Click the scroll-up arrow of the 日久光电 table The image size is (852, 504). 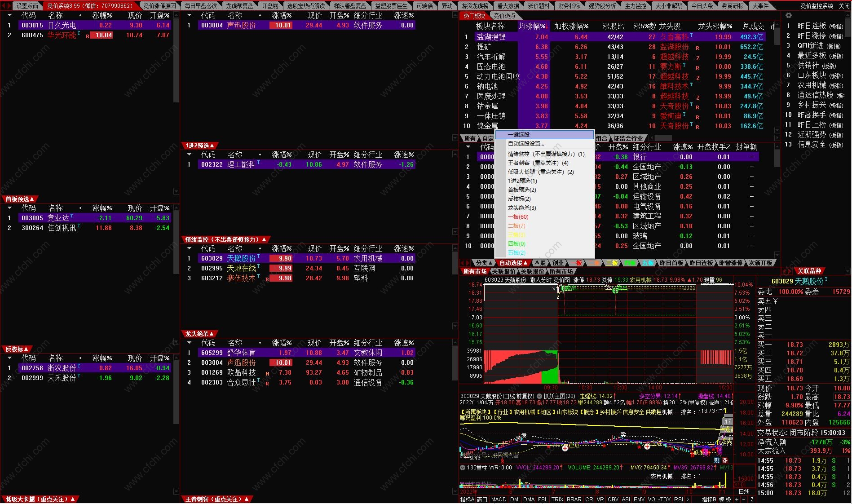click(x=176, y=15)
